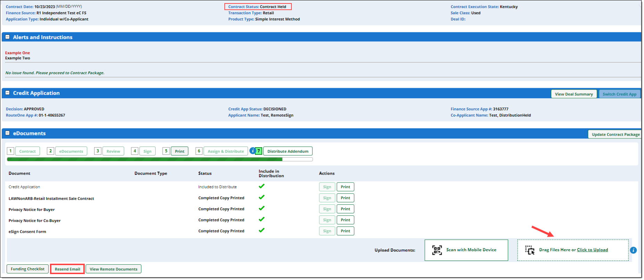Open the Assign & Distribute step
644x280 pixels.
[x=226, y=151]
